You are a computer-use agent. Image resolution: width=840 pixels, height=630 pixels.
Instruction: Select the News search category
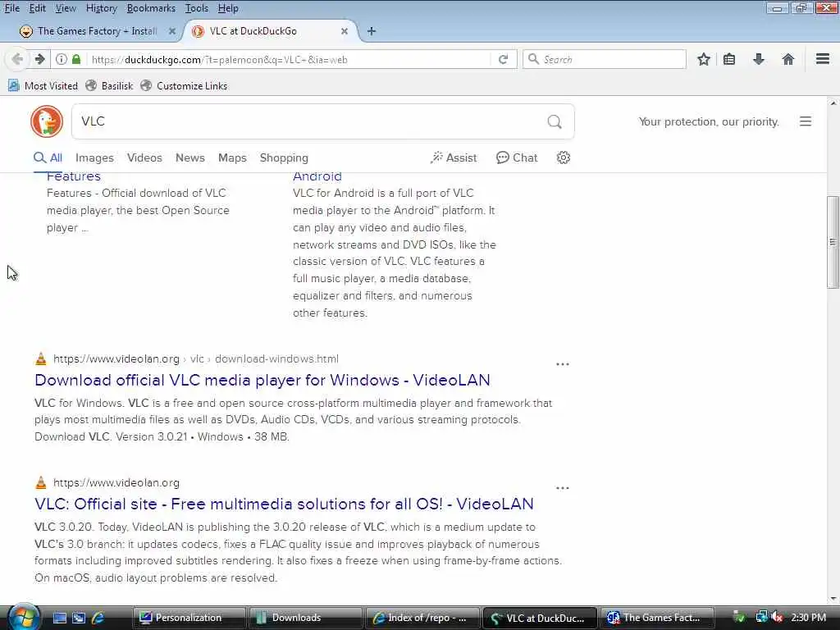click(x=190, y=157)
